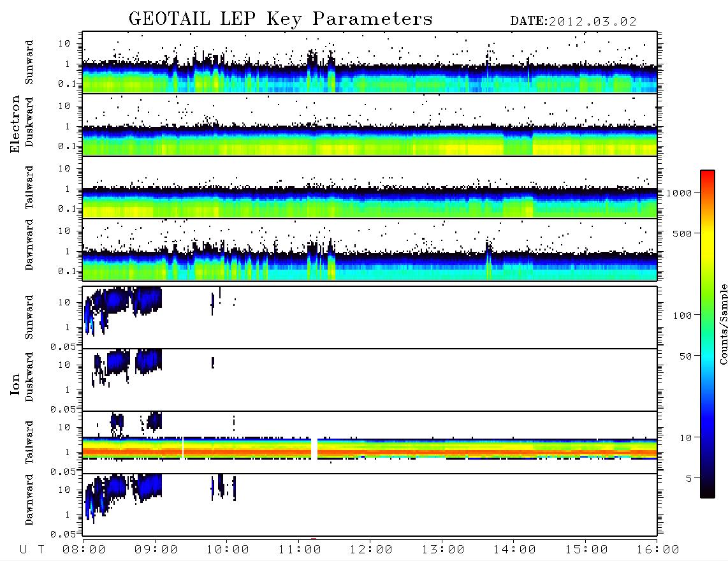The image size is (728, 561).
Task: Click the "1" tick of Electron Tailward panel
Action: (x=68, y=189)
